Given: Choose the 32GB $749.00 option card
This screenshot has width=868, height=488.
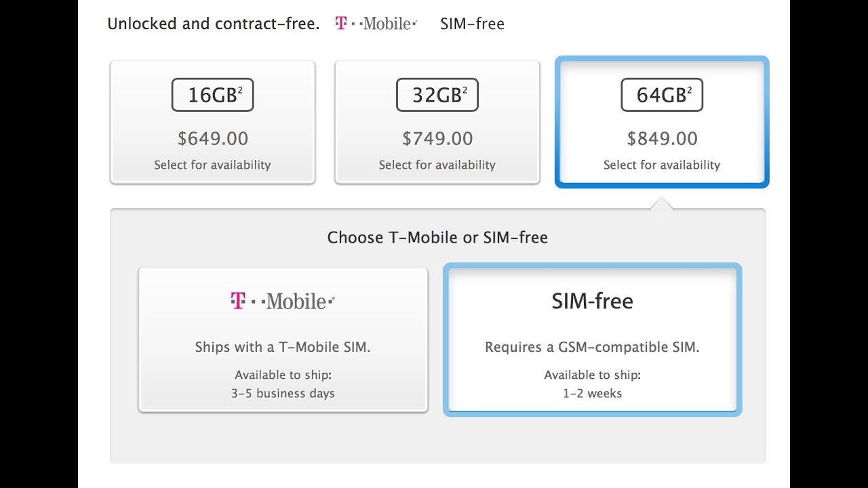Looking at the screenshot, I should click(x=437, y=122).
